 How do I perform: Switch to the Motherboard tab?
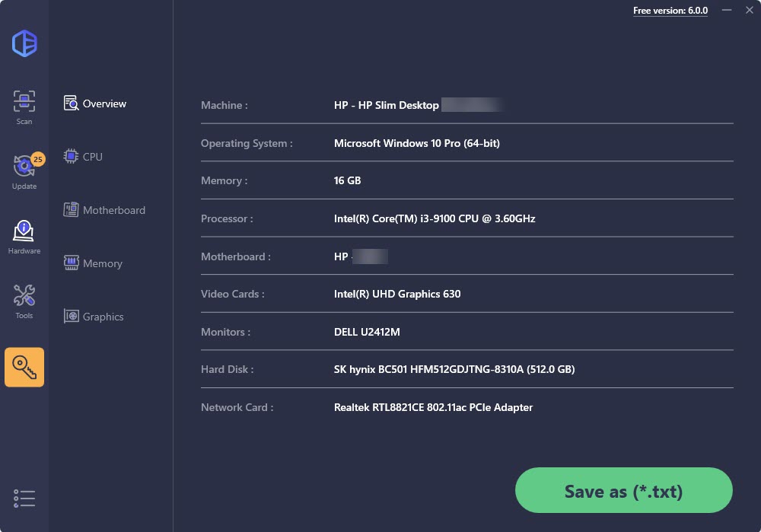104,210
